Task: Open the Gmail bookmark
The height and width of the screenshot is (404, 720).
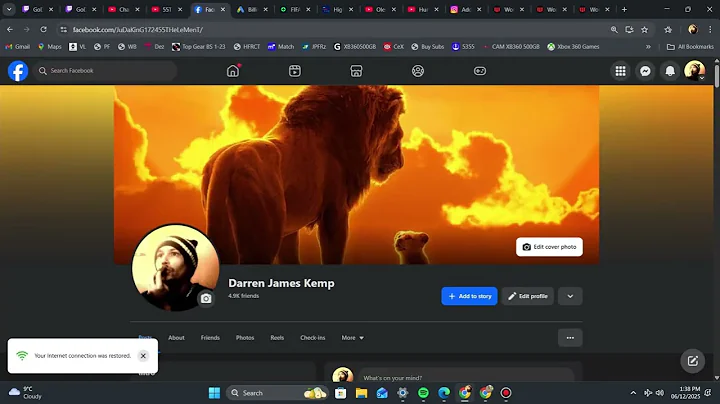Action: [17, 46]
